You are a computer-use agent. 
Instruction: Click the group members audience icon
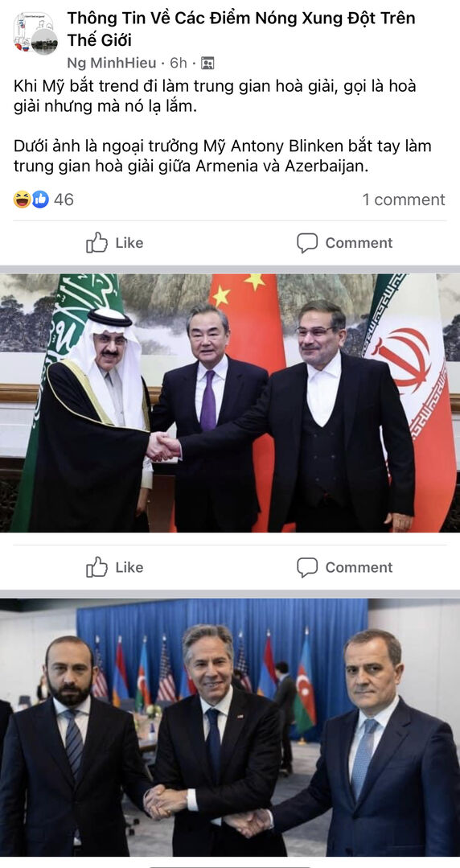(x=207, y=63)
